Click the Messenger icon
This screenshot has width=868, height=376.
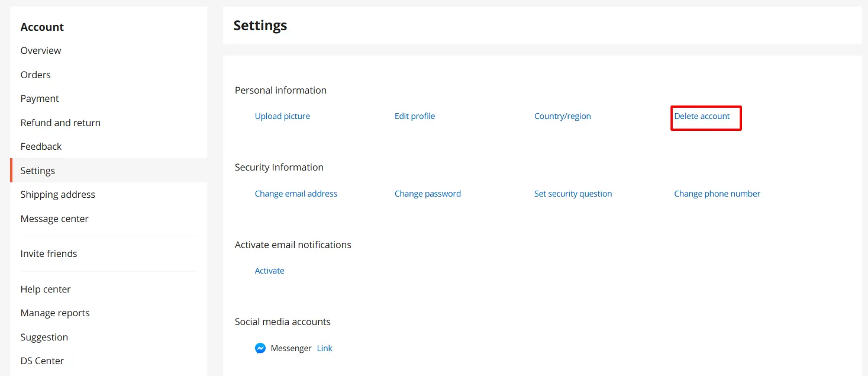point(260,348)
